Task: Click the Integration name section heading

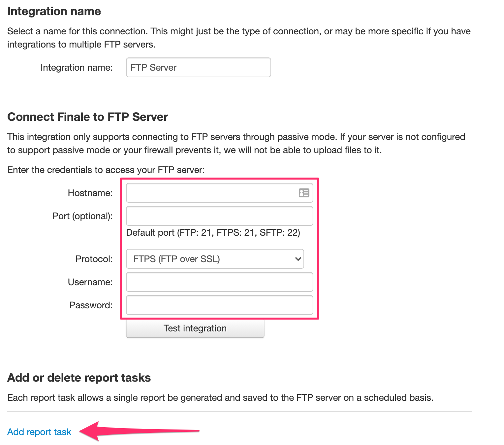Action: [54, 11]
